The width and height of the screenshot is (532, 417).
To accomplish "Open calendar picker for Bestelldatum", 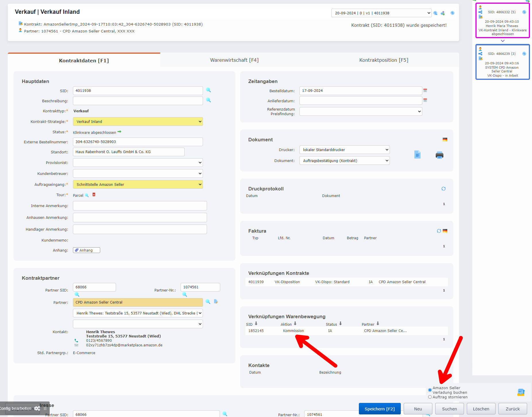I will (425, 90).
